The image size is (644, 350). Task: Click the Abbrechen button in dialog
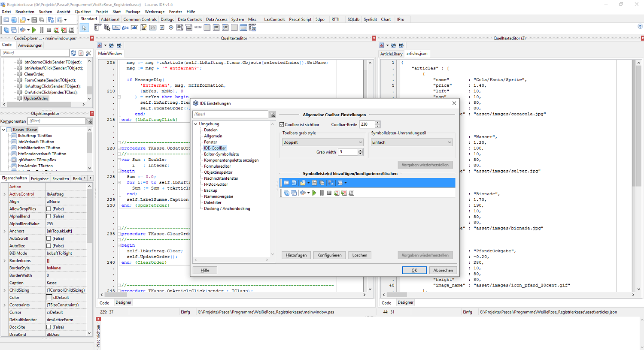pos(443,270)
